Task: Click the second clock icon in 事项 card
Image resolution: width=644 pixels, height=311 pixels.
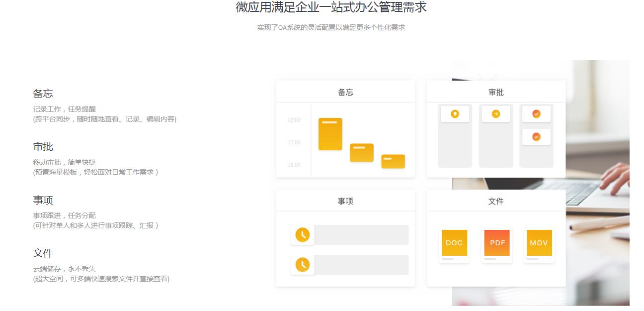Action: [x=303, y=265]
